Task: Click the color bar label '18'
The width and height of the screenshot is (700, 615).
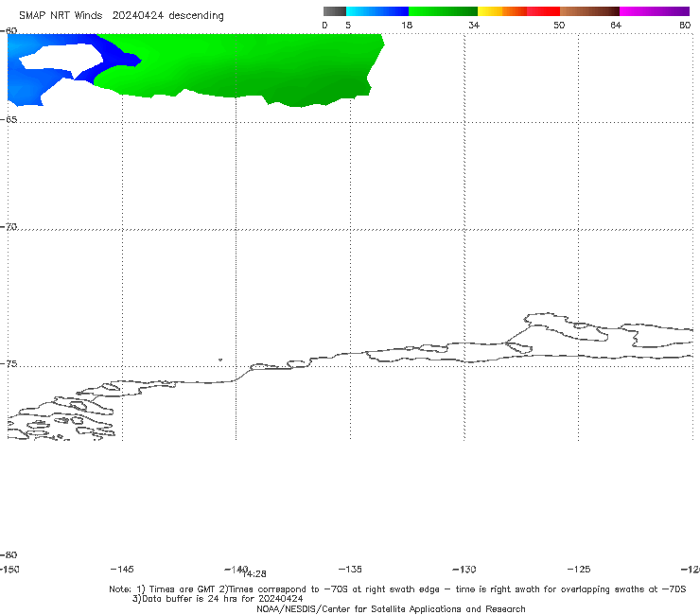Action: tap(407, 25)
